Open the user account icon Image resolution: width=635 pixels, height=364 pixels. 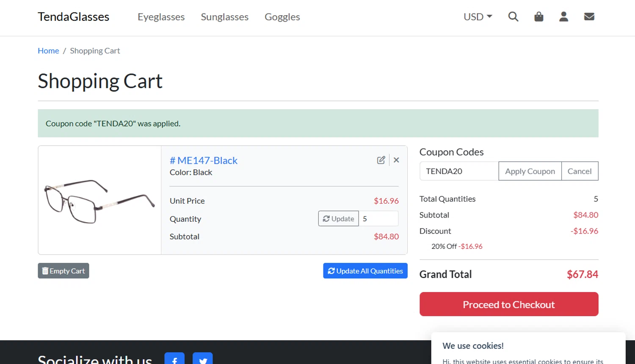[x=563, y=17]
